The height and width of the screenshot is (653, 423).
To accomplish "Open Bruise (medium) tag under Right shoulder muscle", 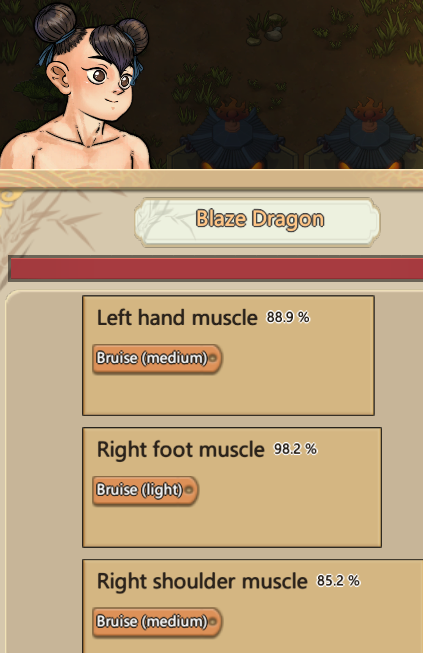I will pos(157,622).
